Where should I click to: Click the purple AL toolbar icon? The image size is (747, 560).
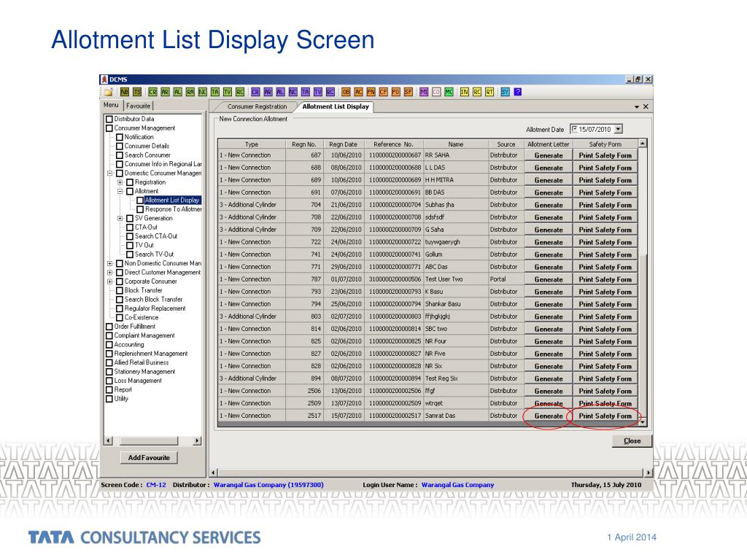280,92
